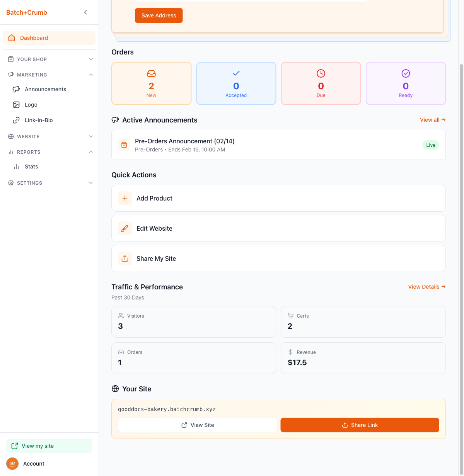Click the clock icon on Due orders card
Viewport: 464px width, 476px height.
(321, 73)
